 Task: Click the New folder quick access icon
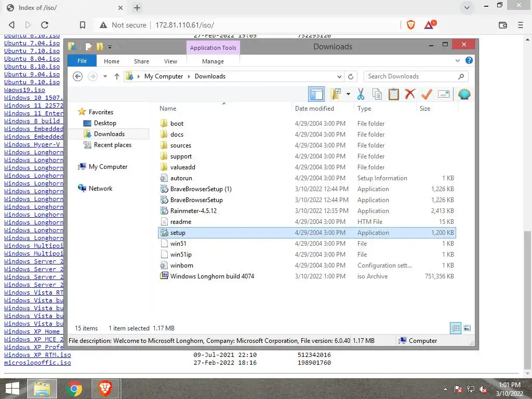pyautogui.click(x=99, y=46)
